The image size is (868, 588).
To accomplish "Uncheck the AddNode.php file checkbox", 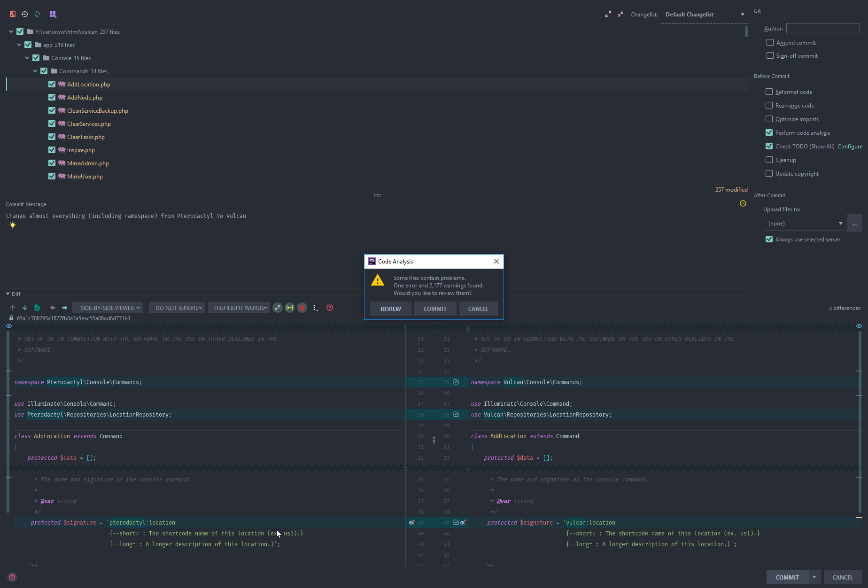I will (x=52, y=97).
